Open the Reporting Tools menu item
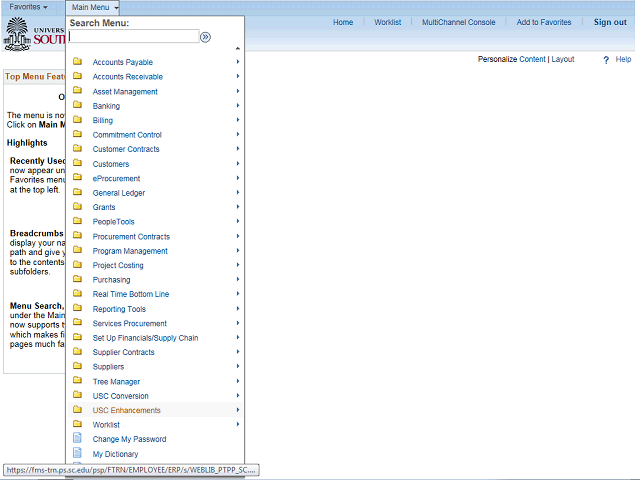Image resolution: width=640 pixels, height=480 pixels. (x=119, y=309)
